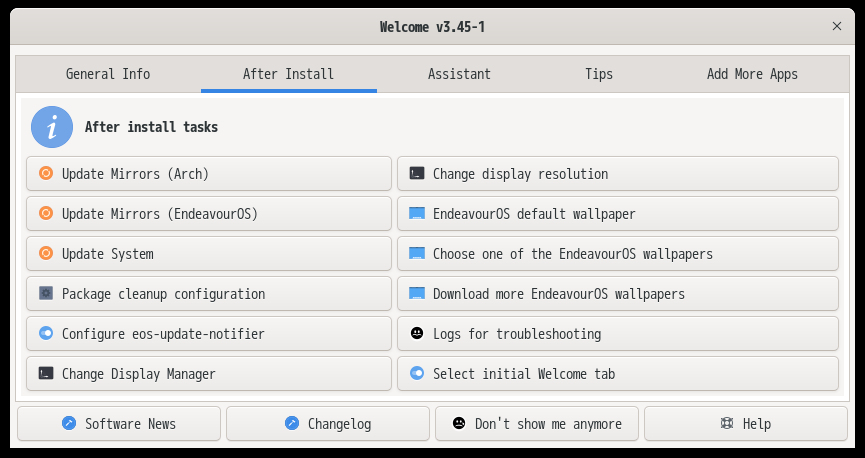Click the terminal icon for Change display resolution
Screen dimensions: 865x458
coord(417,173)
